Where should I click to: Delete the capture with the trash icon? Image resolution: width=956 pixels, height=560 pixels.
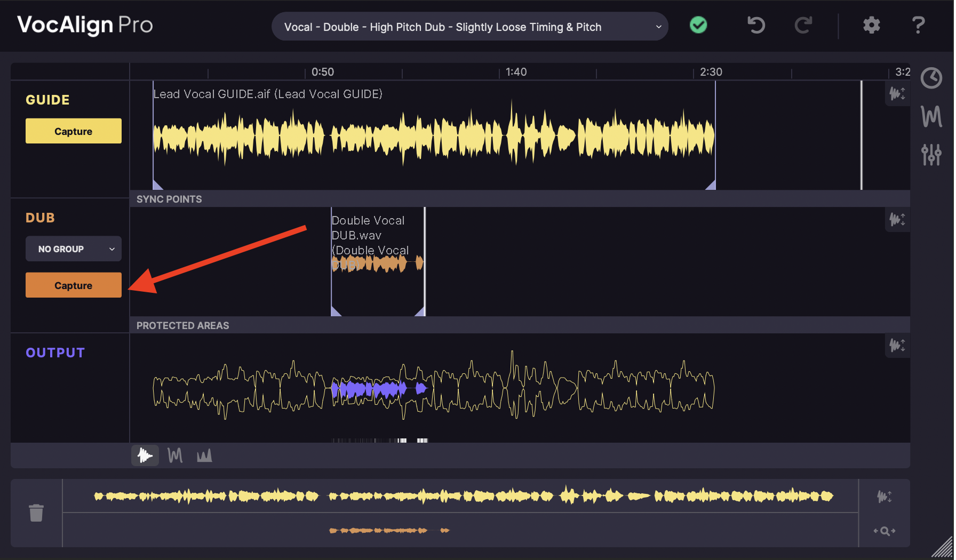36,513
